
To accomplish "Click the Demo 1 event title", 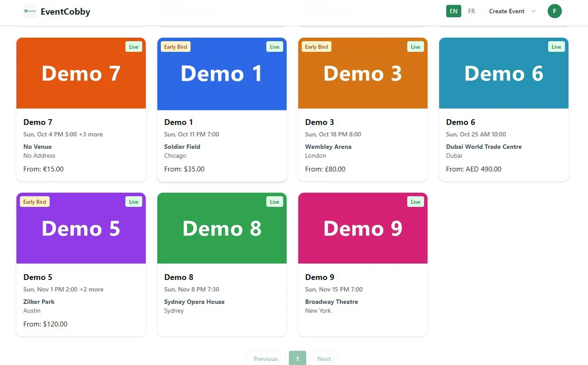I will tap(179, 122).
